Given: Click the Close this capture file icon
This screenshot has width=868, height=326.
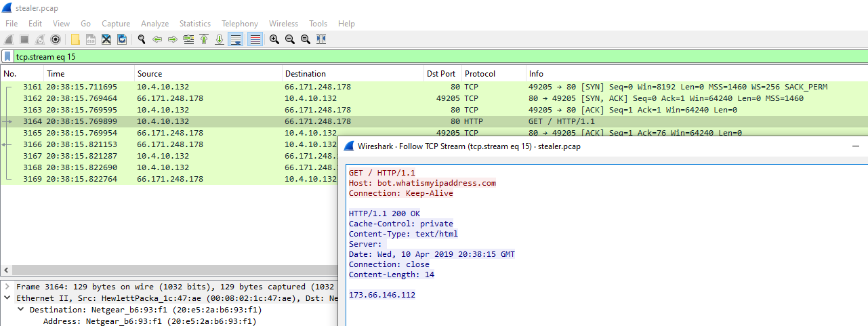Looking at the screenshot, I should tap(106, 39).
